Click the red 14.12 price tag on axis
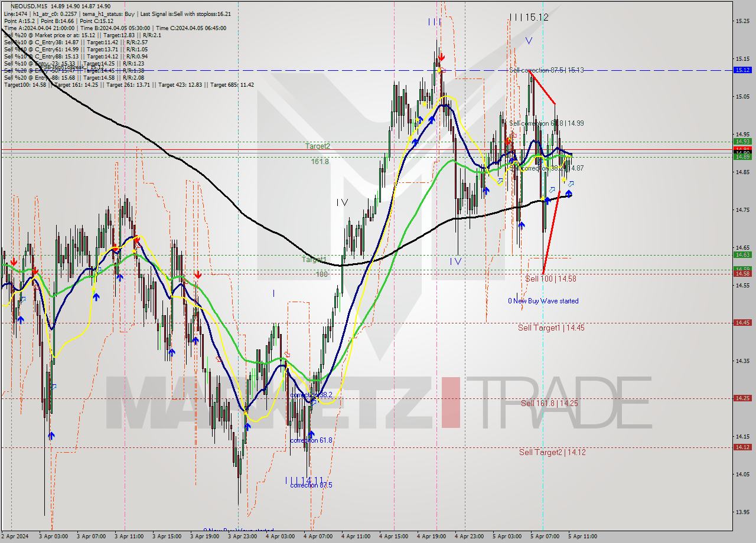The image size is (756, 543). pyautogui.click(x=742, y=447)
